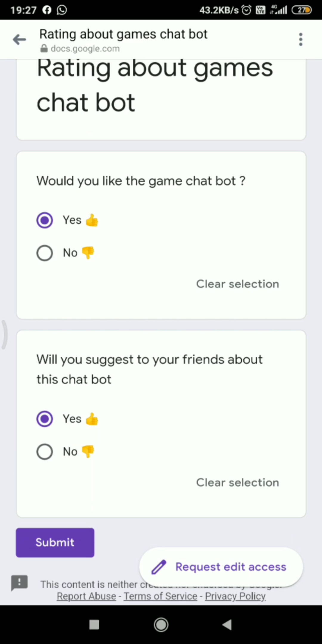Select No for suggesting to friends
Viewport: 322px width, 644px height.
(x=45, y=452)
